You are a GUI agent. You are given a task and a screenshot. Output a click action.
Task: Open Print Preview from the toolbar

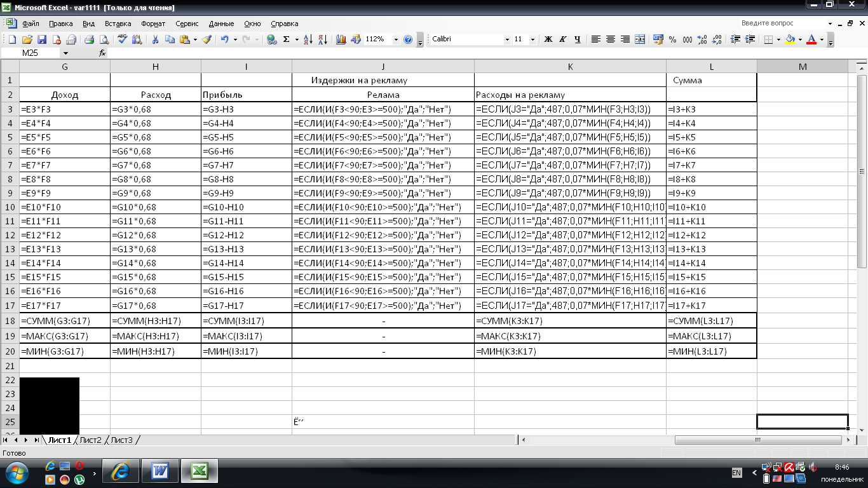click(x=104, y=39)
